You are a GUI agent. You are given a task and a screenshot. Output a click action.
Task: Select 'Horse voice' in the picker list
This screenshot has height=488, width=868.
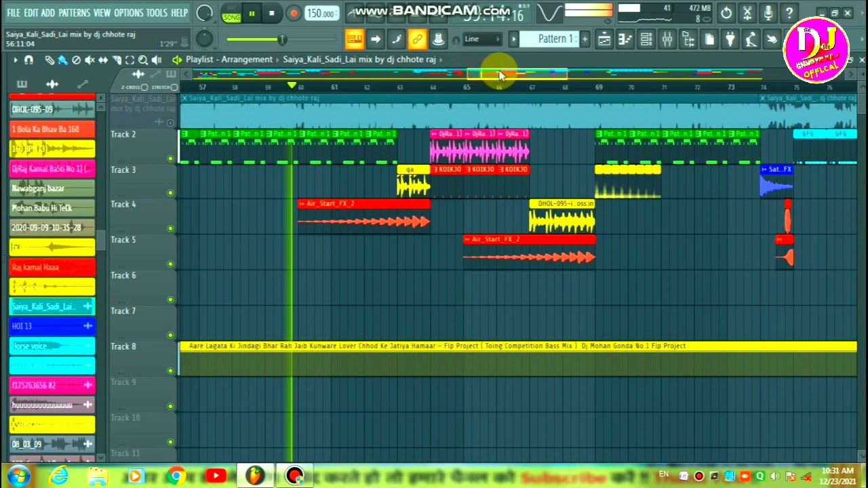[52, 346]
